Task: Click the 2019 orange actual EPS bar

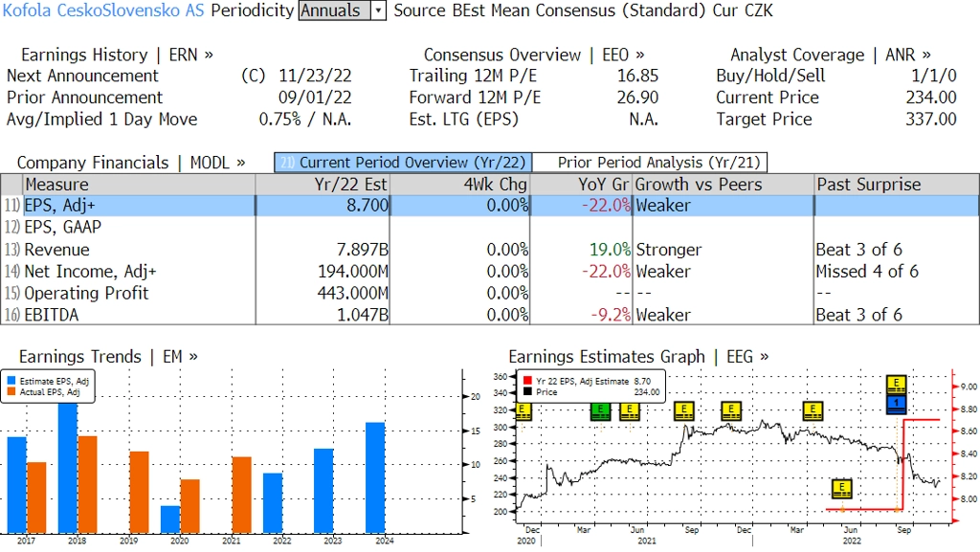Action: [x=140, y=492]
